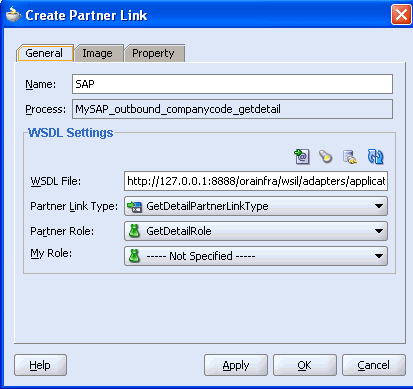
Task: Click the Help button
Action: click(40, 365)
